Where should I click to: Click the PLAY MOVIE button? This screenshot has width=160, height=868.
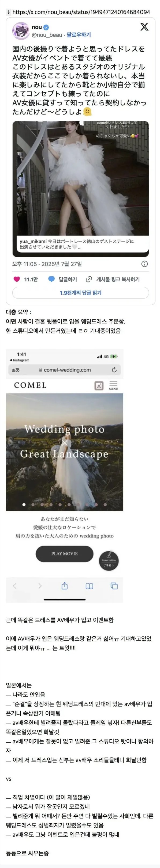pos(65,554)
